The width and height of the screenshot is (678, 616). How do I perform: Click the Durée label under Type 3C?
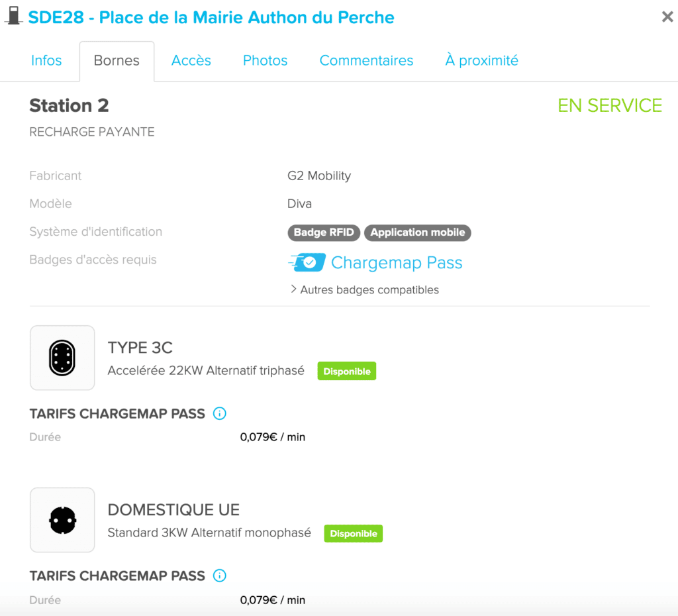coord(45,437)
